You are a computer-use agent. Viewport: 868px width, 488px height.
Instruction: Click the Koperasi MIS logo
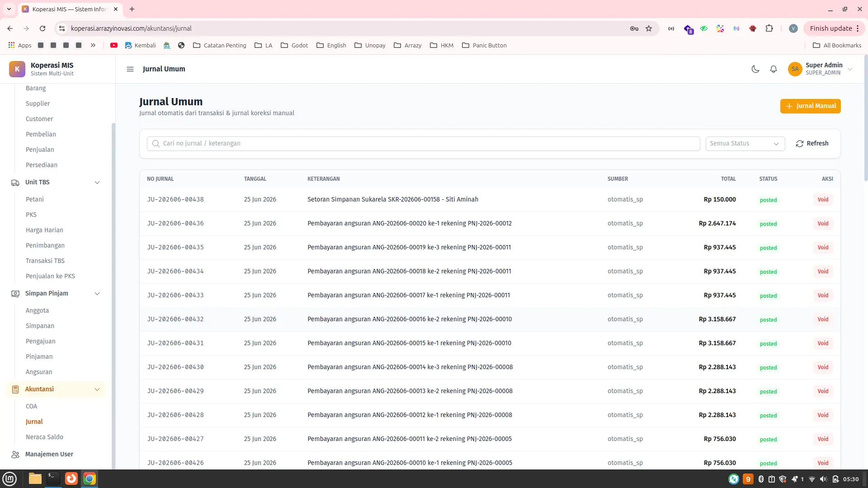(x=17, y=69)
